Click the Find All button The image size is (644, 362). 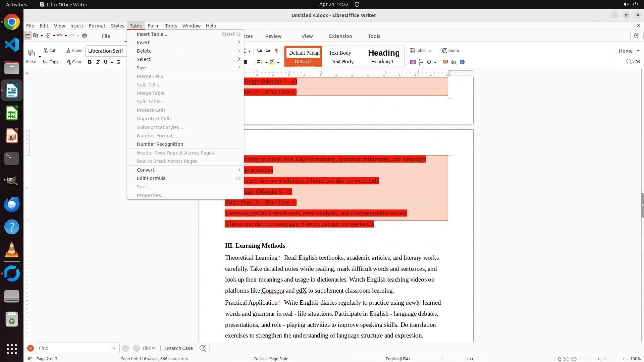(149, 348)
